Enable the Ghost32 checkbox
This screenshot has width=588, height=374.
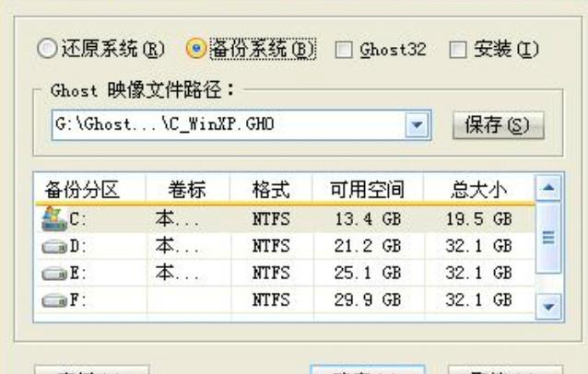(x=344, y=50)
